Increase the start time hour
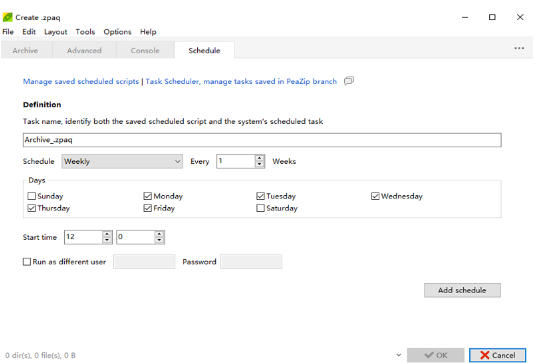This screenshot has width=537, height=363. point(107,234)
